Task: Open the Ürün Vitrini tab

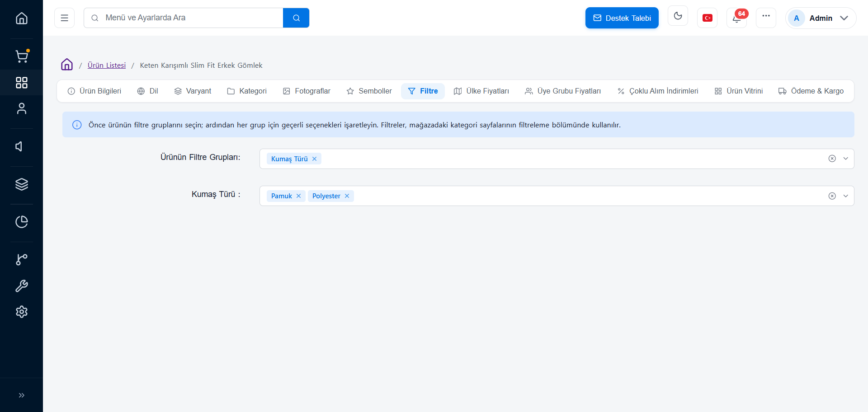Action: [739, 91]
